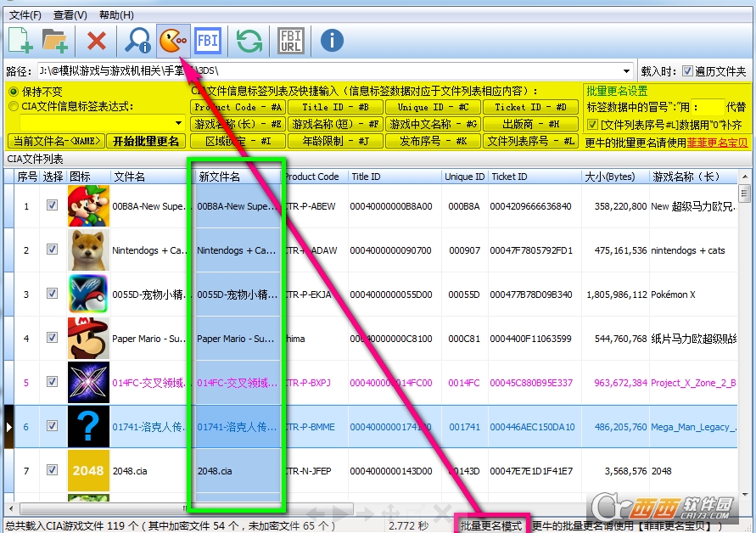Open the 文件(F) menu
The width and height of the screenshot is (756, 533).
[25, 15]
